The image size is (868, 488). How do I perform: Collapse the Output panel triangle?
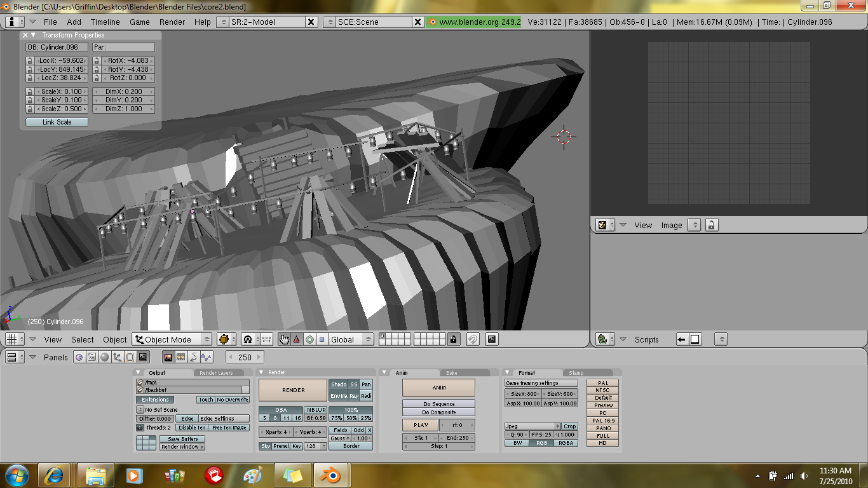[x=139, y=372]
